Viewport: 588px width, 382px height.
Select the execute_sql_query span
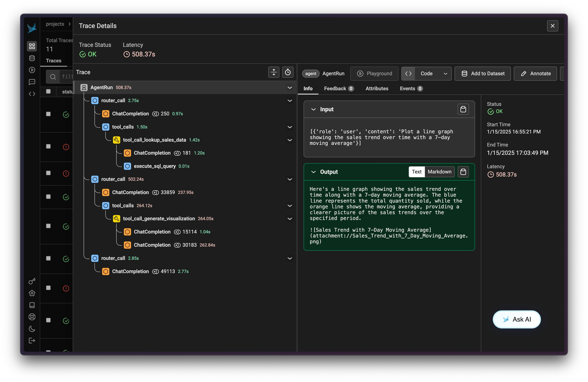pyautogui.click(x=154, y=166)
